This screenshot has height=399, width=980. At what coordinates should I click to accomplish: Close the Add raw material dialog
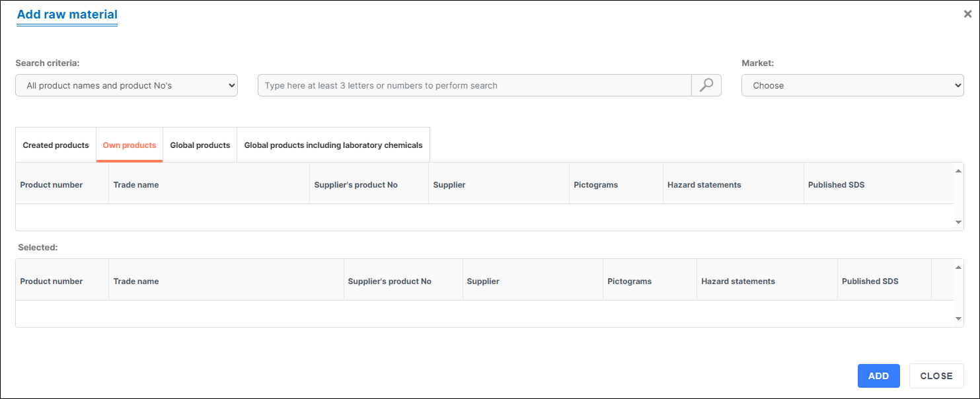point(967,14)
